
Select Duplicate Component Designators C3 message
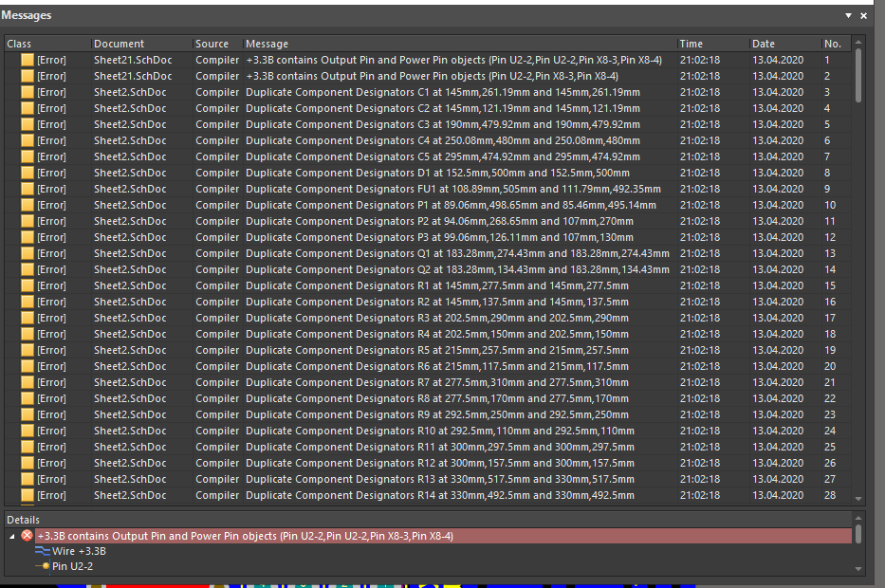(429, 124)
